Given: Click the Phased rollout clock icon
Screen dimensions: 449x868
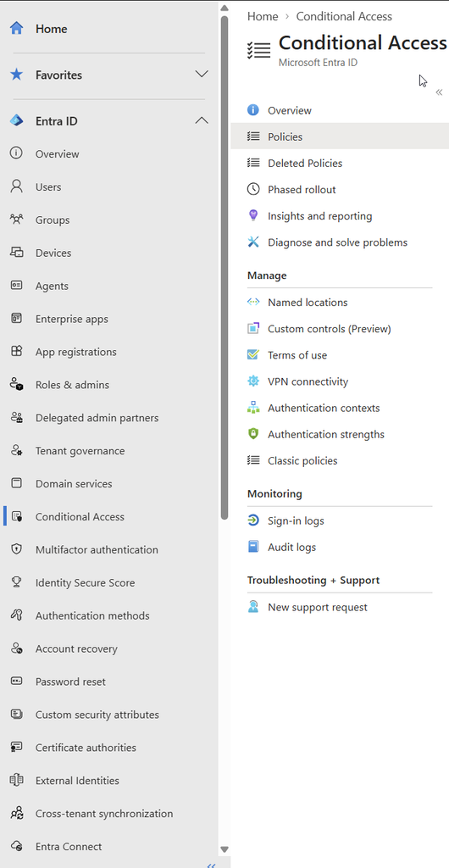Looking at the screenshot, I should 253,190.
